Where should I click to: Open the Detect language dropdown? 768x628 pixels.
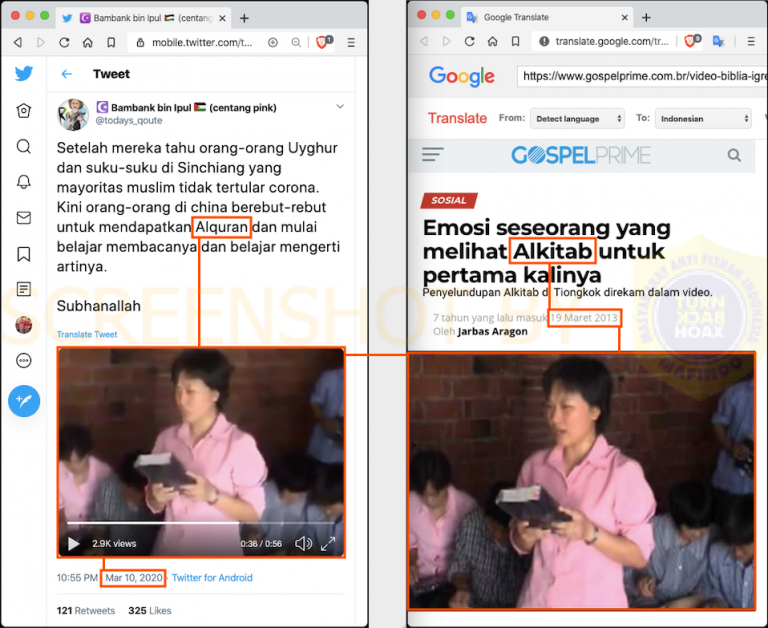pyautogui.click(x=577, y=119)
